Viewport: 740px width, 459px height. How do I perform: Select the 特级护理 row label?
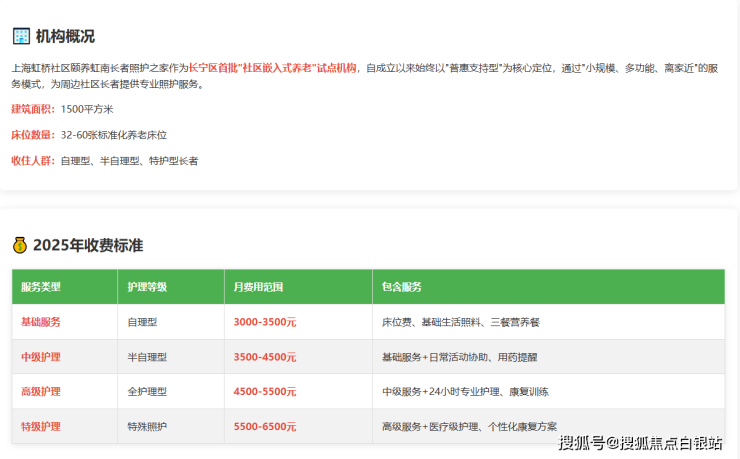(x=41, y=426)
